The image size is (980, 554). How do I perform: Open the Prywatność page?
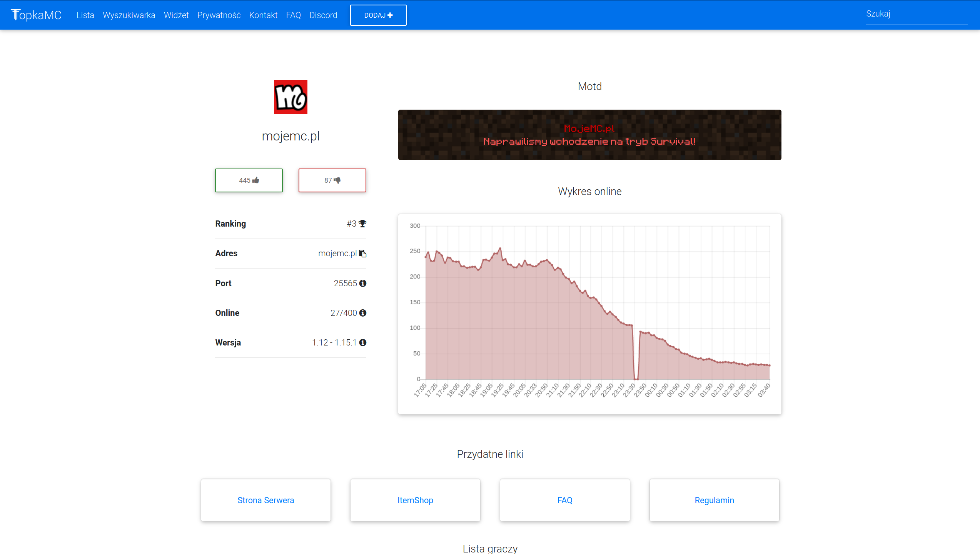(x=219, y=15)
